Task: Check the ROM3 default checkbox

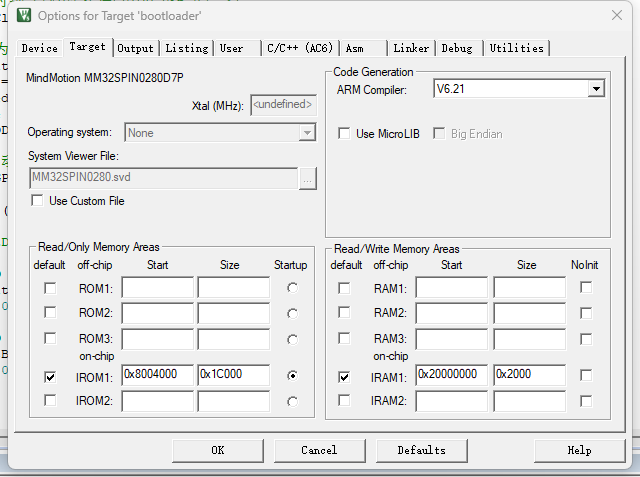Action: point(50,338)
